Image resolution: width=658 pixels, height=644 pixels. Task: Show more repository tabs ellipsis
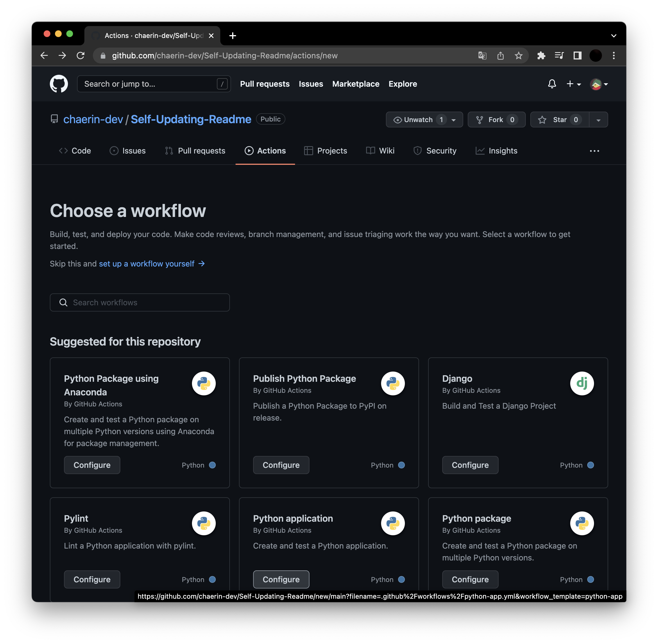point(594,151)
